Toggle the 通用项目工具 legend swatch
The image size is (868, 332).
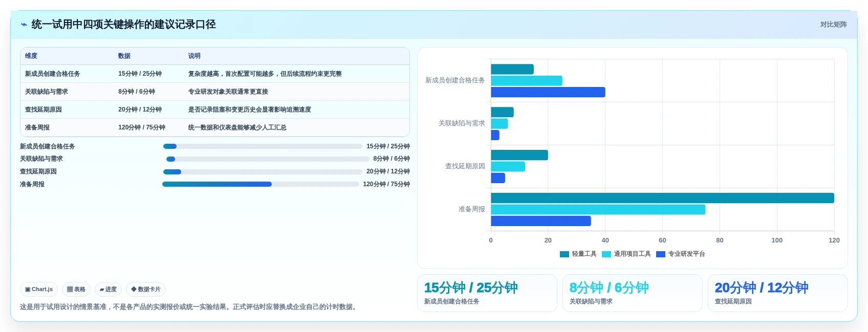click(606, 254)
